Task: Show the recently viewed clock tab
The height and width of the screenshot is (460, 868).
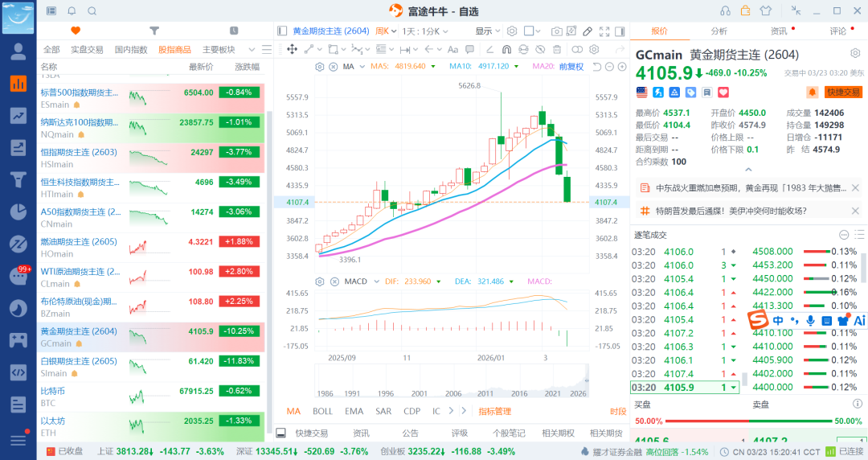Action: [x=234, y=31]
